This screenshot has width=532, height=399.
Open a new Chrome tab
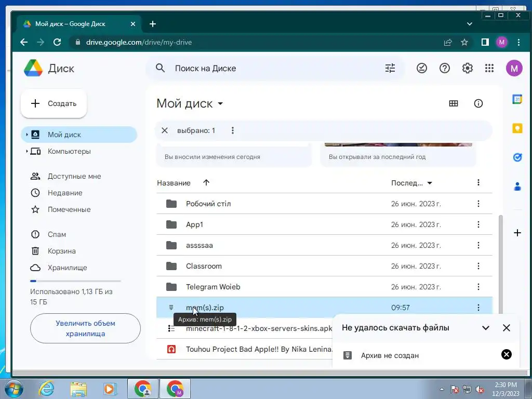[x=153, y=24]
